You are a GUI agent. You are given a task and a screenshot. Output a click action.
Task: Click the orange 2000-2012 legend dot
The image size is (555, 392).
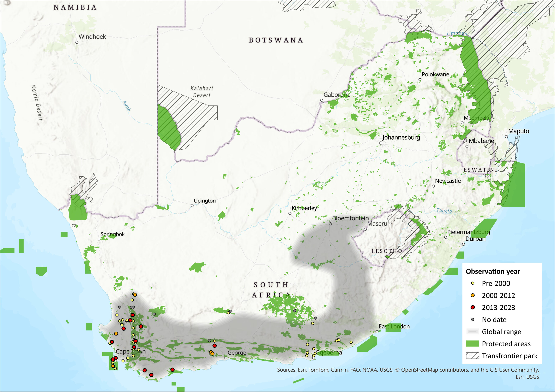point(473,295)
